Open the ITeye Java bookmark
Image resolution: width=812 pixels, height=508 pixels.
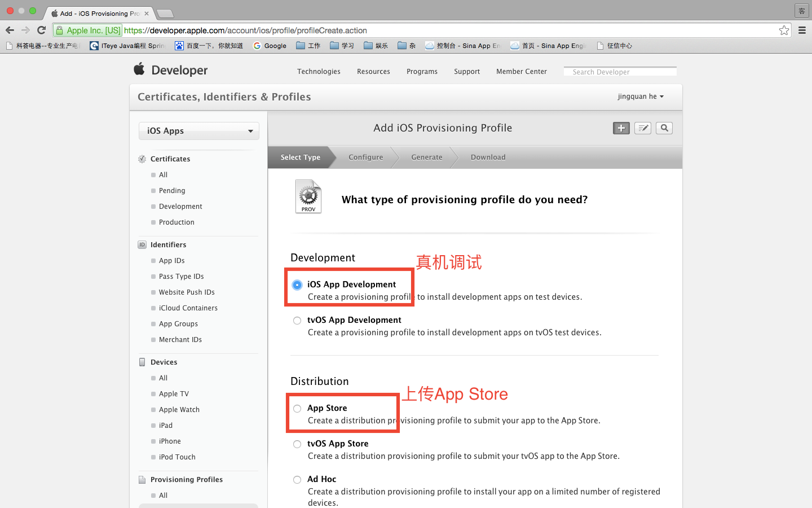coord(127,46)
